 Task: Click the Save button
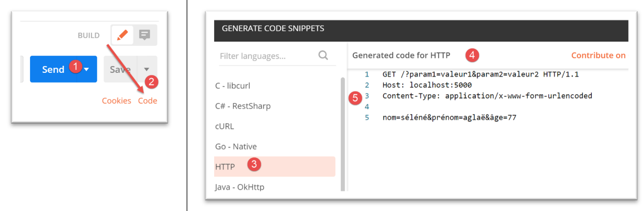(x=120, y=69)
